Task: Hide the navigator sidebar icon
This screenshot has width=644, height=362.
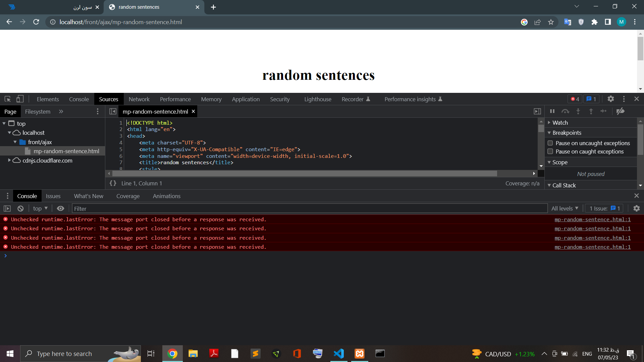Action: click(113, 112)
